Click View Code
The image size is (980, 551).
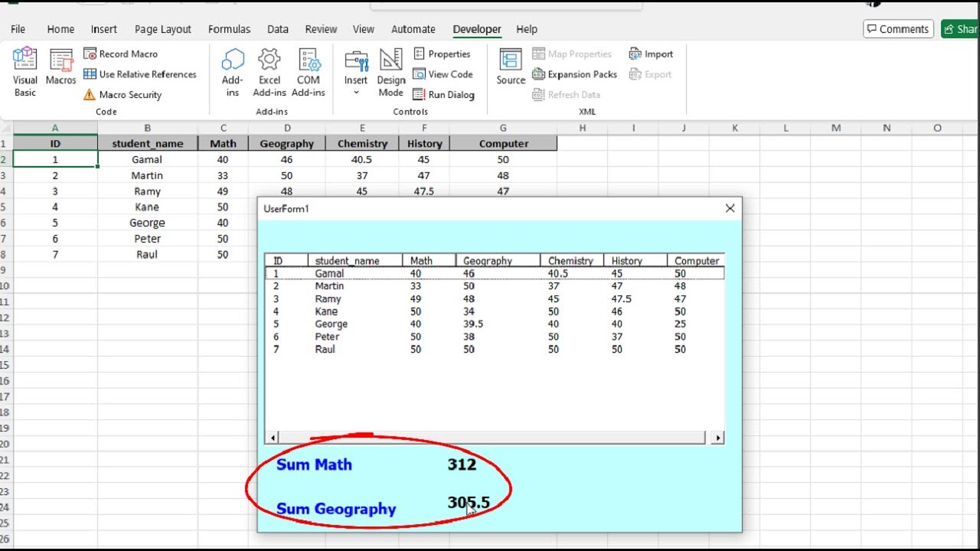(443, 74)
